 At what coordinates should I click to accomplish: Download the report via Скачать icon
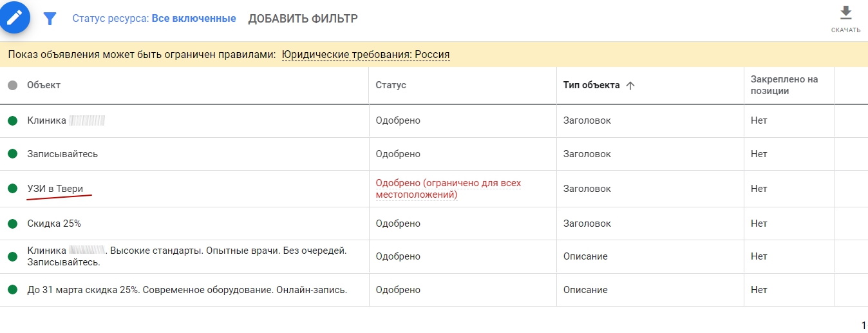[x=846, y=19]
